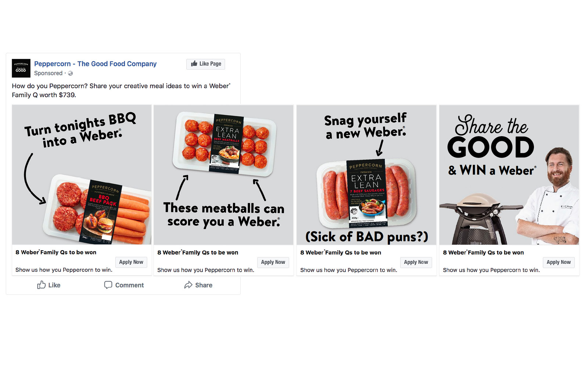
Task: Click the public globe icon beside Sponsored
Action: [71, 73]
